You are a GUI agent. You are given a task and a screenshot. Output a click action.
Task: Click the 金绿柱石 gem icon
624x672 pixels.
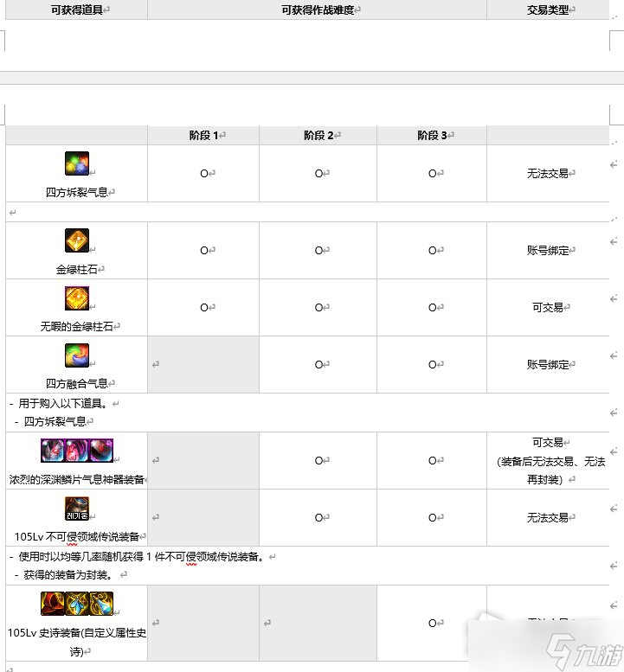pos(77,240)
